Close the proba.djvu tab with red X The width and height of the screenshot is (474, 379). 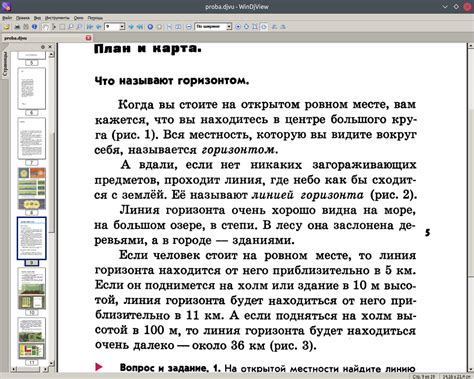88,38
